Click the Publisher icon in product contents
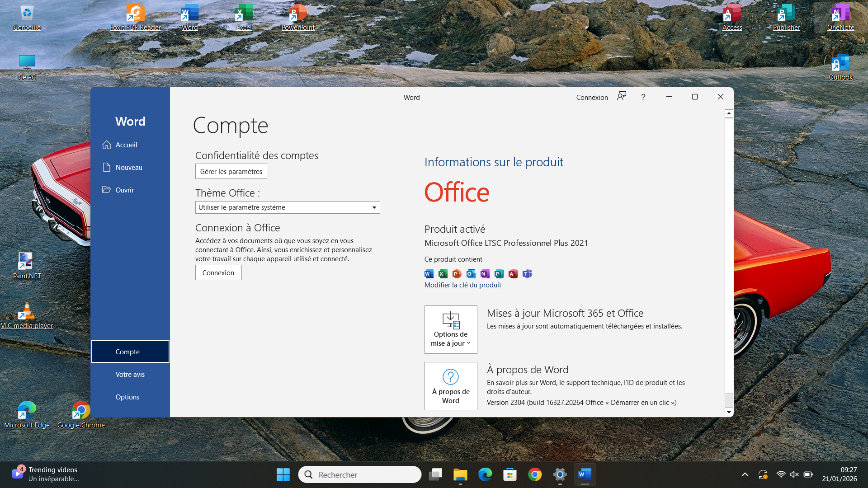 coord(499,274)
